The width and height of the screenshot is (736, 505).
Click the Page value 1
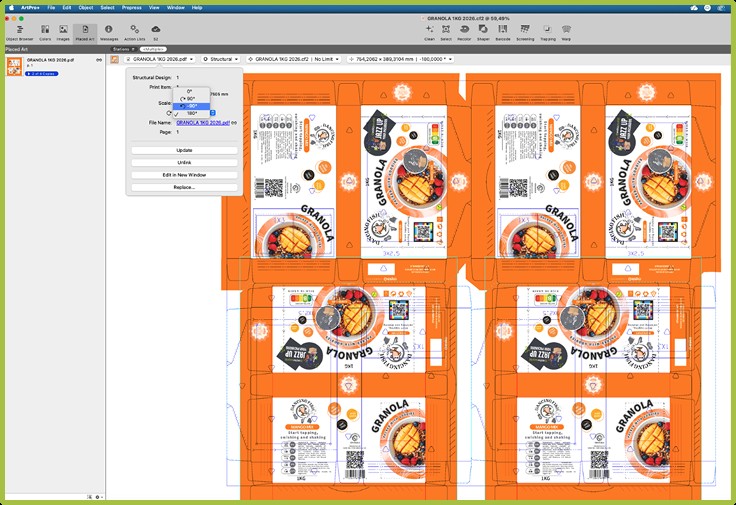click(178, 132)
